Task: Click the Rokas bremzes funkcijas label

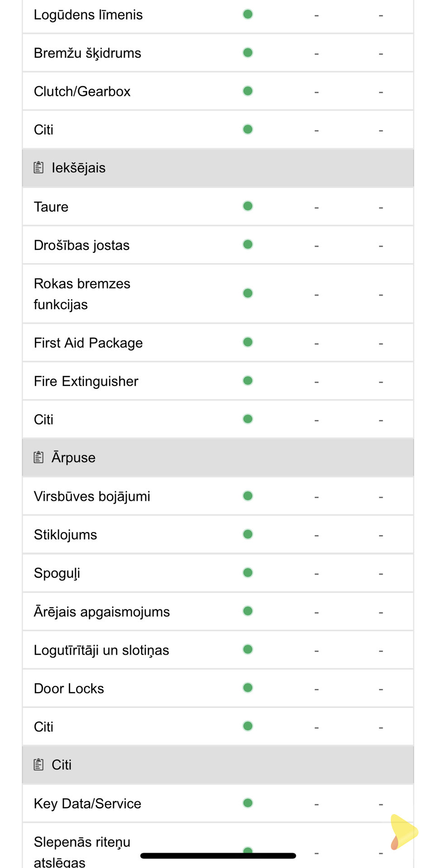Action: [x=82, y=294]
